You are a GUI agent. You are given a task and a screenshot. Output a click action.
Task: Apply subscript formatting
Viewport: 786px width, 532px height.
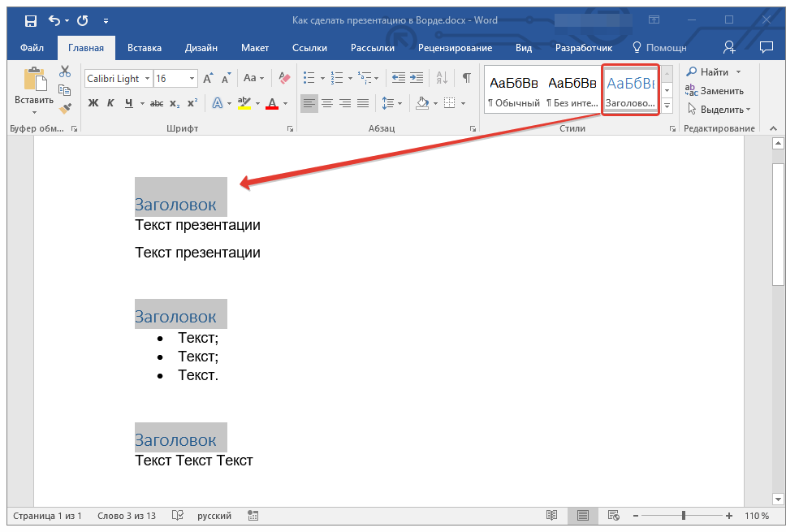(175, 103)
